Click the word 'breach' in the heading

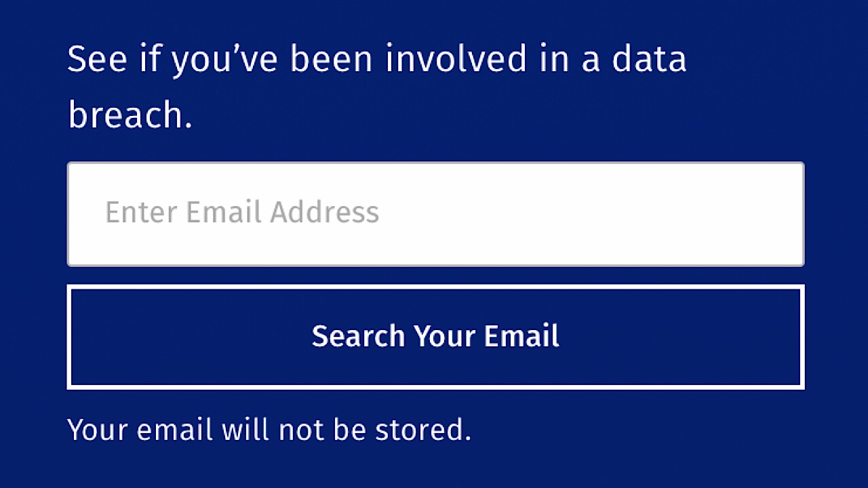tap(130, 116)
